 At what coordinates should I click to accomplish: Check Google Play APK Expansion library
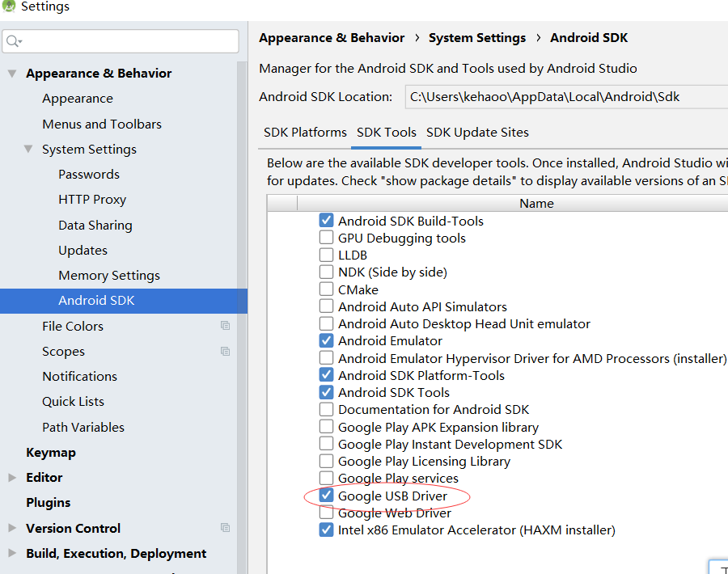(327, 426)
